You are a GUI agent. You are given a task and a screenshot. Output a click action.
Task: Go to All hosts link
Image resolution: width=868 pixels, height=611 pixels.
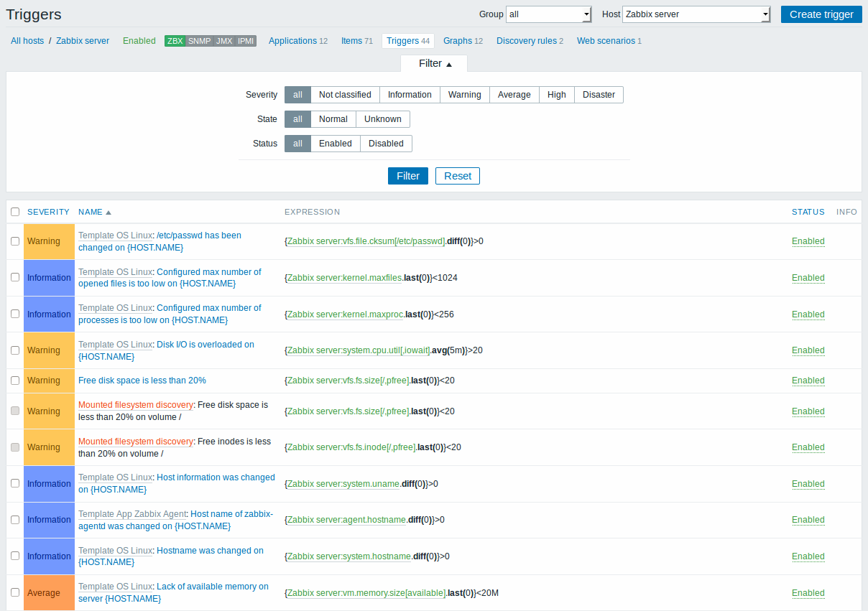pos(27,41)
